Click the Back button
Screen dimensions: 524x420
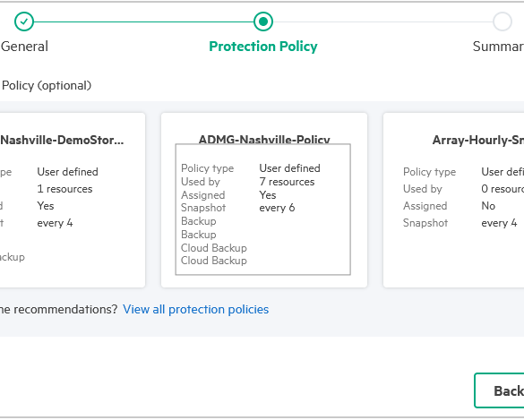click(x=499, y=390)
